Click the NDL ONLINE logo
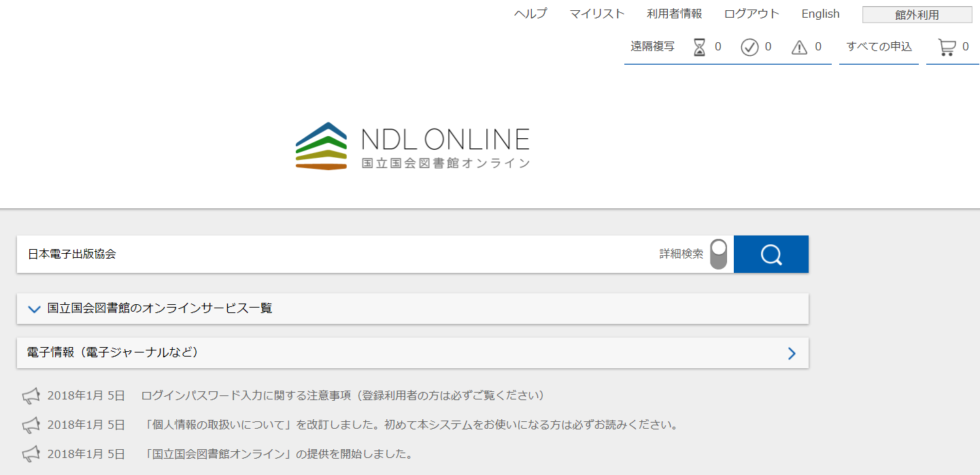This screenshot has width=980, height=475. click(412, 146)
